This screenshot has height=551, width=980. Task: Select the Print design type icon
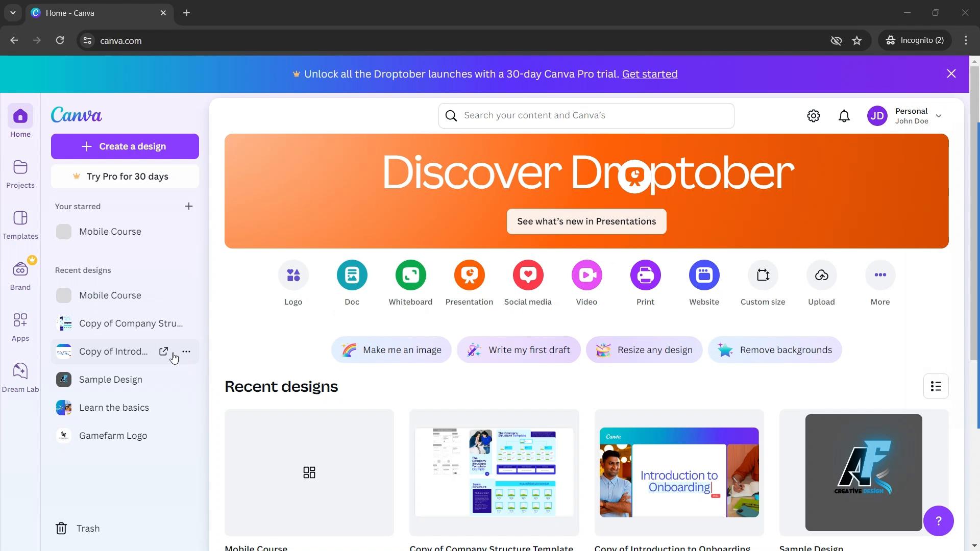pyautogui.click(x=646, y=274)
